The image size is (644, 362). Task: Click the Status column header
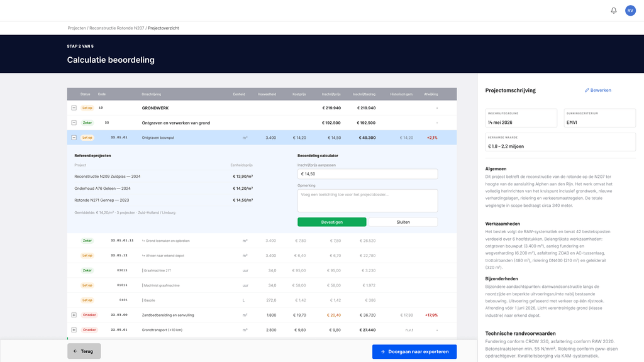tap(85, 94)
